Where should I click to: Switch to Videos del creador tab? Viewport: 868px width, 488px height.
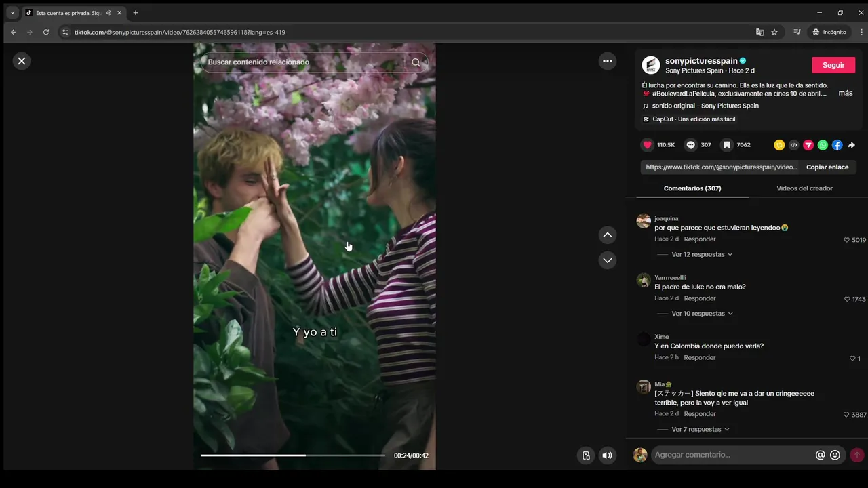click(x=804, y=188)
